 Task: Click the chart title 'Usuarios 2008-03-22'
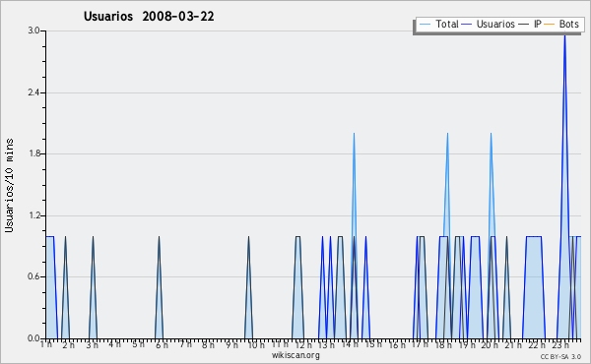[149, 17]
